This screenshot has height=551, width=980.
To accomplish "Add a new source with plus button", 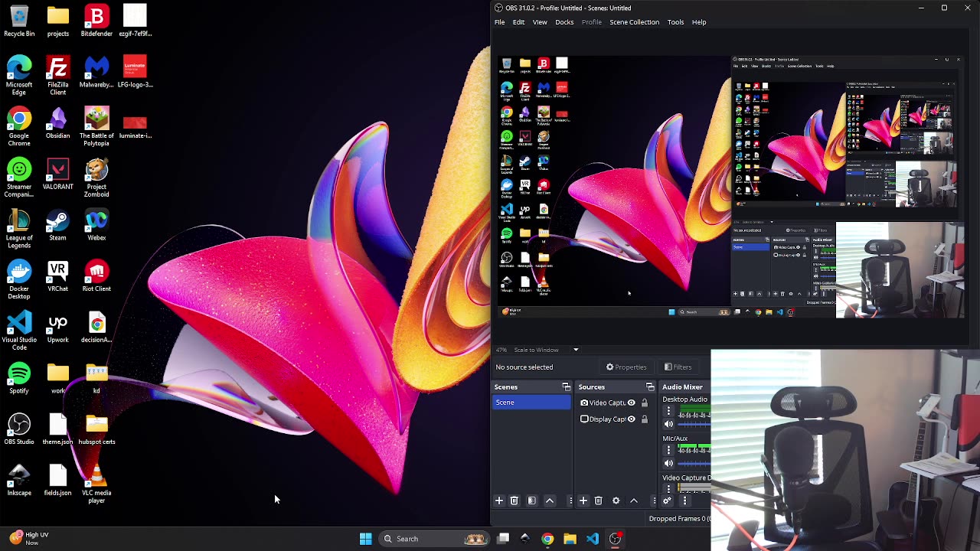I will tap(583, 500).
